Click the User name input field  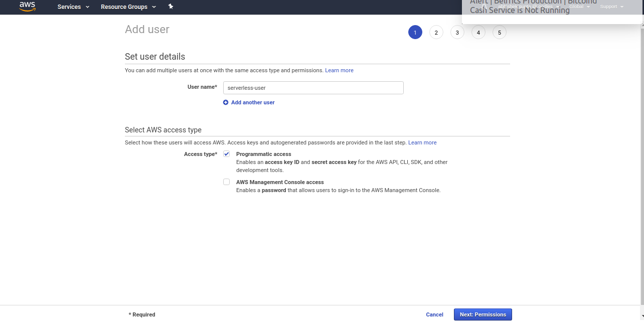click(313, 88)
